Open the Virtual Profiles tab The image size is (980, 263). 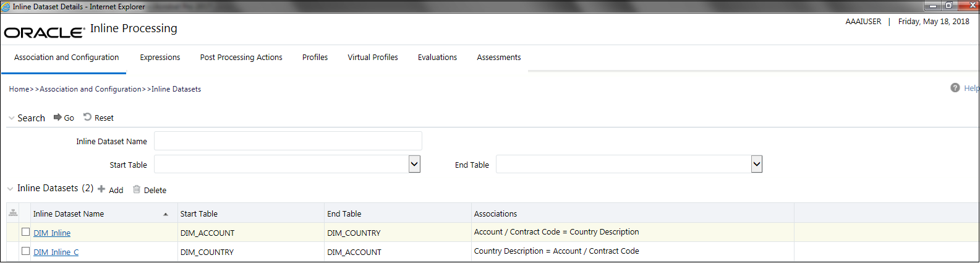click(373, 58)
